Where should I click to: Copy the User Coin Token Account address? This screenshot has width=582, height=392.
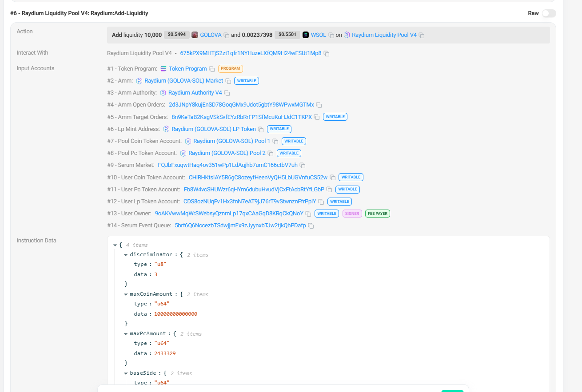pos(332,178)
